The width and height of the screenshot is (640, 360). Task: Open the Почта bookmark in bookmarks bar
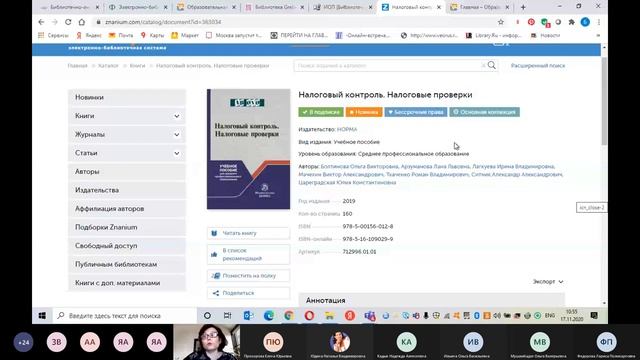121,36
